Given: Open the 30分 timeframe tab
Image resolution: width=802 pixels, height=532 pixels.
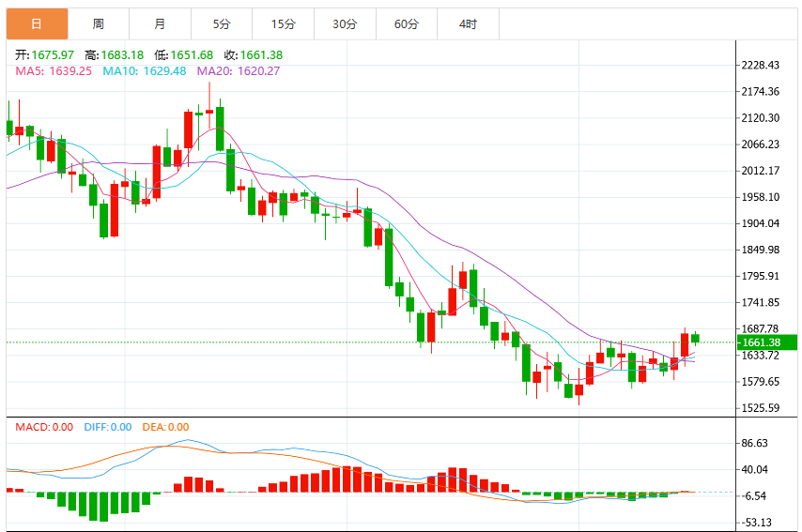Looking at the screenshot, I should pos(345,24).
